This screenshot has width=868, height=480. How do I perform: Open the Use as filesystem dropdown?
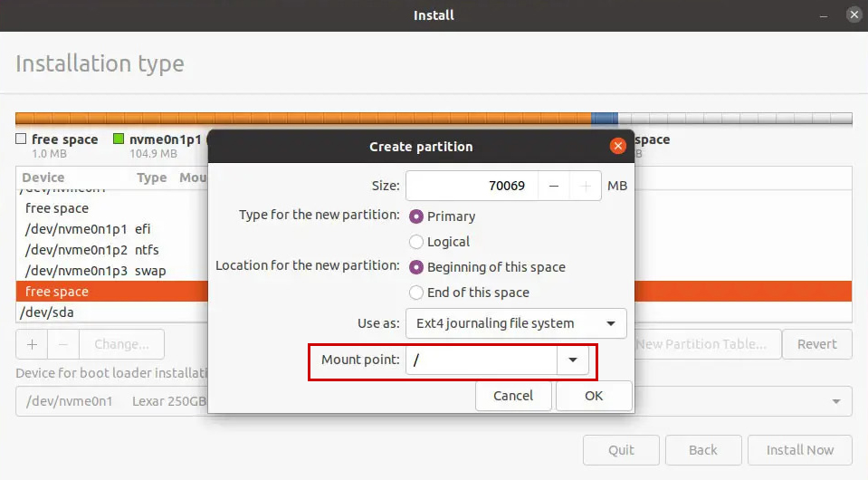pyautogui.click(x=516, y=323)
